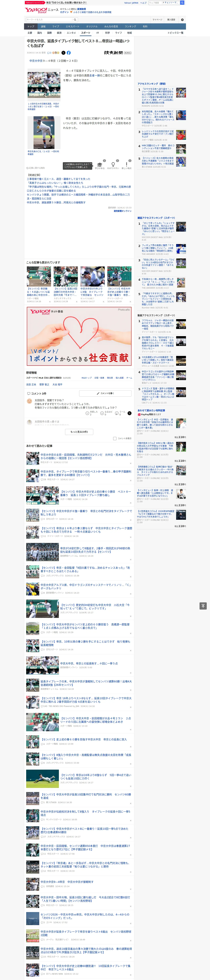Screen dimensions: 210x980
Task: Click 中京大中京 link in score line
Action: coord(36,61)
